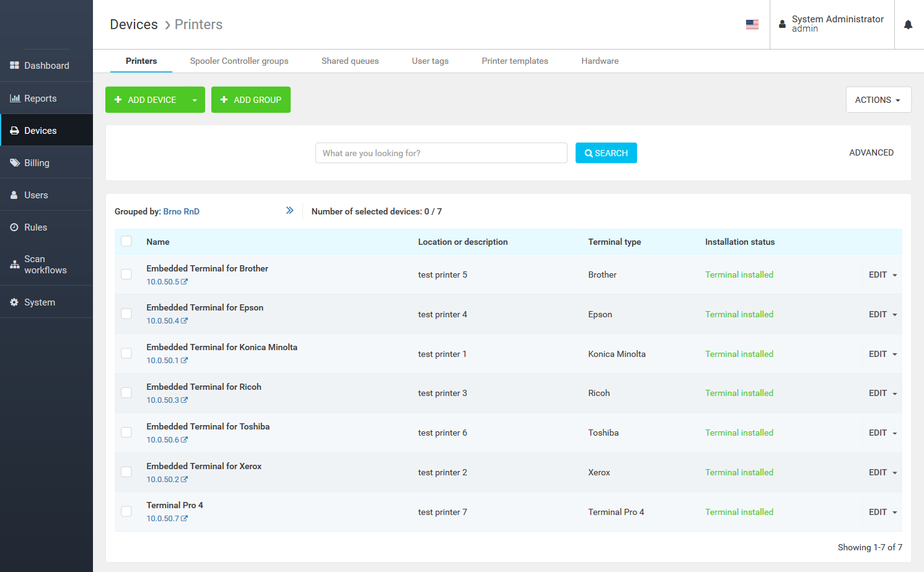Click the Dashboard icon in the sidebar

pyautogui.click(x=14, y=66)
